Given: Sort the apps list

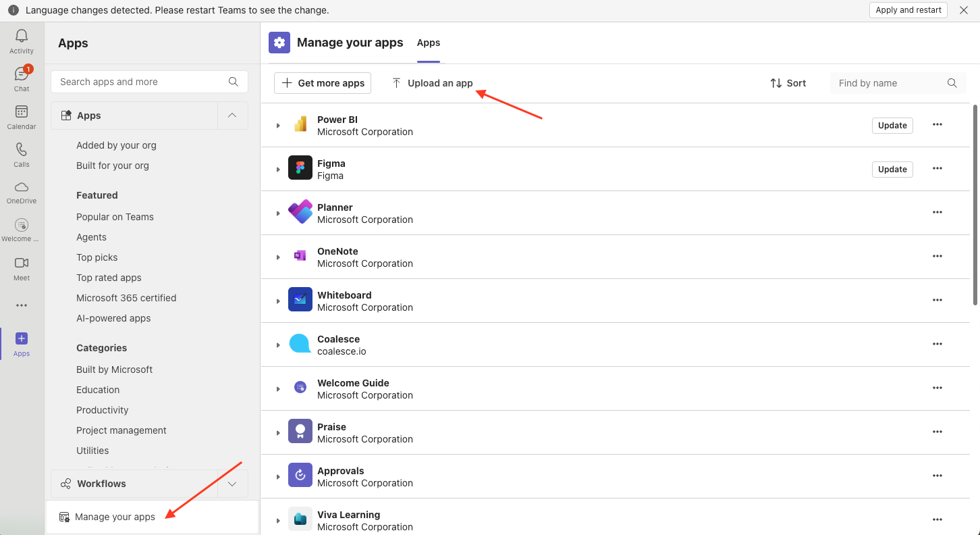Looking at the screenshot, I should click(788, 83).
